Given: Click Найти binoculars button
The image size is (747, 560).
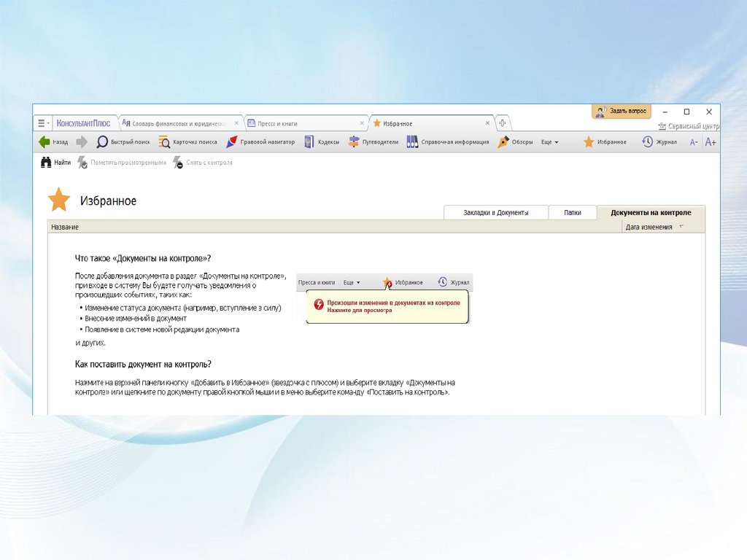Looking at the screenshot, I should pyautogui.click(x=55, y=163).
